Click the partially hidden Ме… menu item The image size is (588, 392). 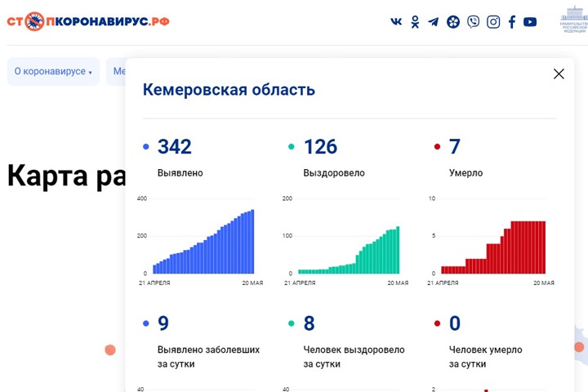(x=117, y=72)
